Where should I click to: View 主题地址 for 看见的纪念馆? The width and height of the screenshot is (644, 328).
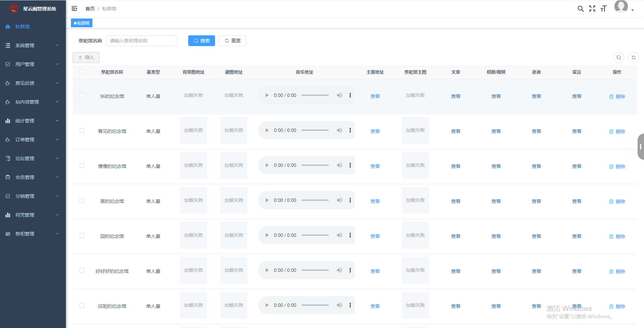pos(375,131)
